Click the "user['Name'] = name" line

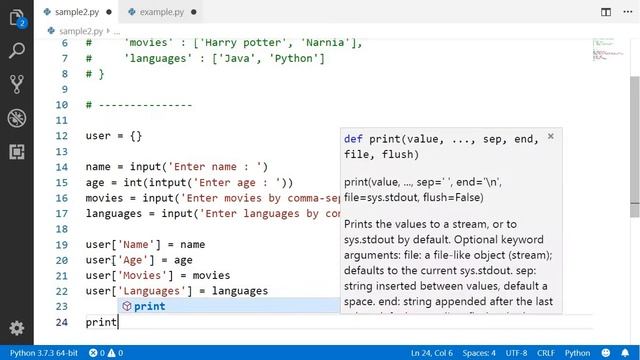click(145, 244)
